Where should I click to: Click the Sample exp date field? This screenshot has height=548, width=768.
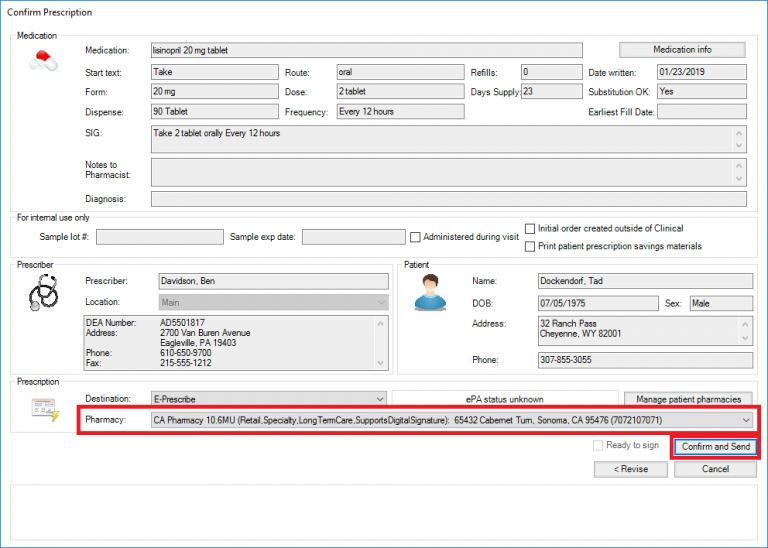[353, 237]
